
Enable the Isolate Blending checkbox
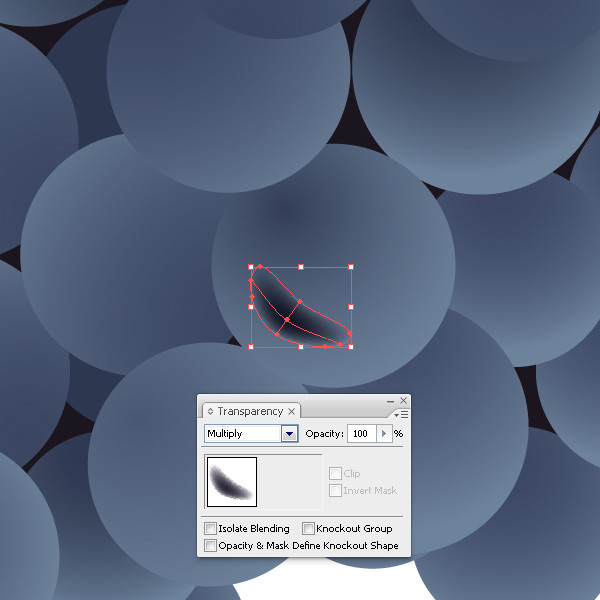210,528
